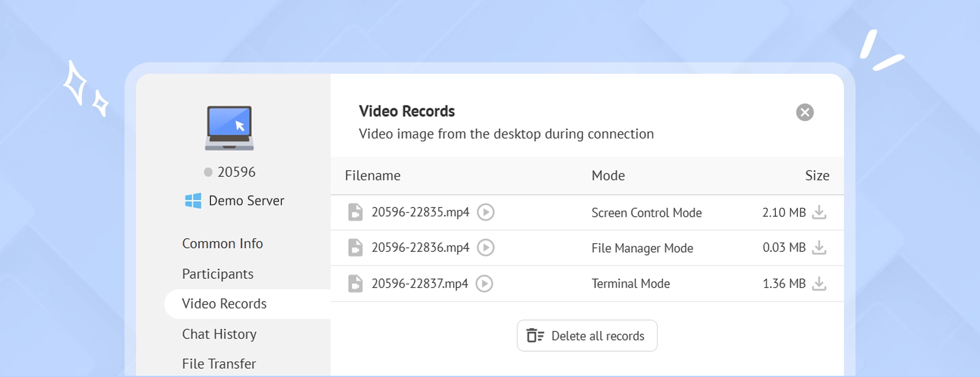Screen dimensions: 980x377
Task: Open the Common Info section
Action: point(223,244)
